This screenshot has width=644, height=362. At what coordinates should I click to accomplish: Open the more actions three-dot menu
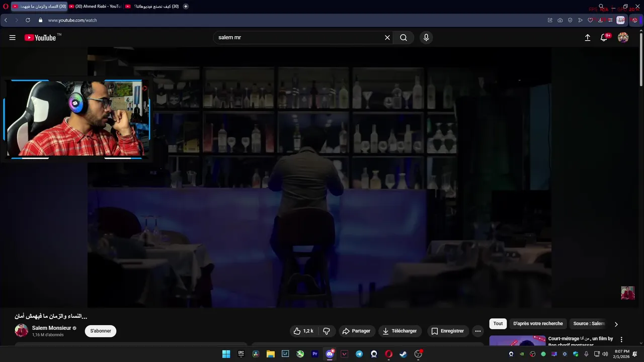coord(478,331)
